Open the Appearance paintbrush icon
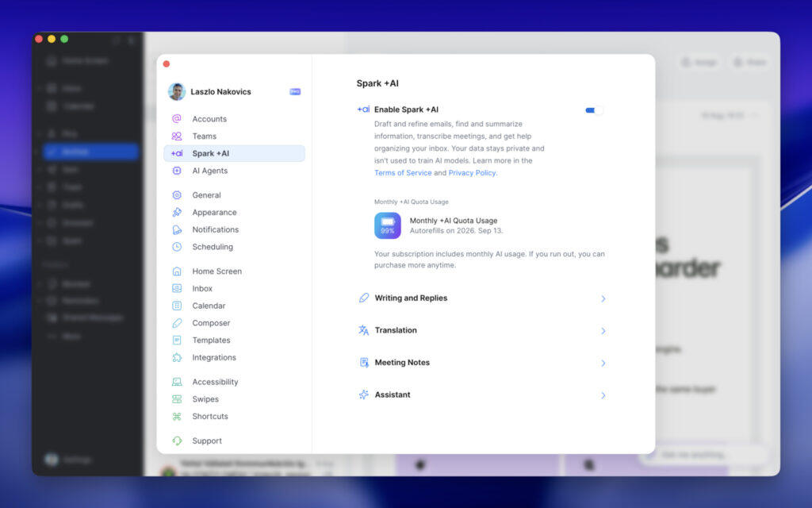 (x=177, y=212)
